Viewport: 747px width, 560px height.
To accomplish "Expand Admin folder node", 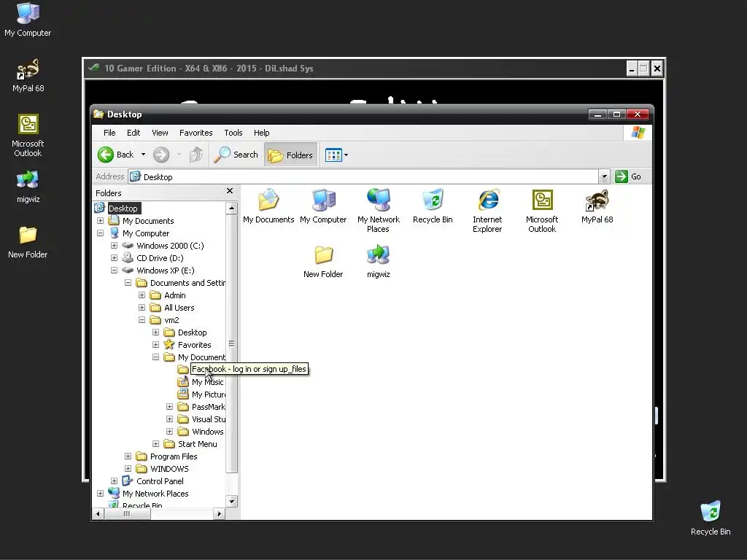I will pyautogui.click(x=142, y=295).
